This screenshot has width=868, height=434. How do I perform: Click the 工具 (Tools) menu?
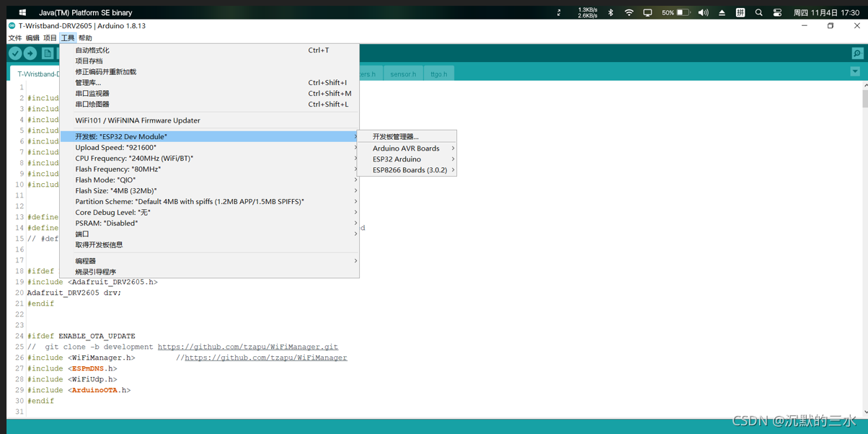tap(68, 38)
